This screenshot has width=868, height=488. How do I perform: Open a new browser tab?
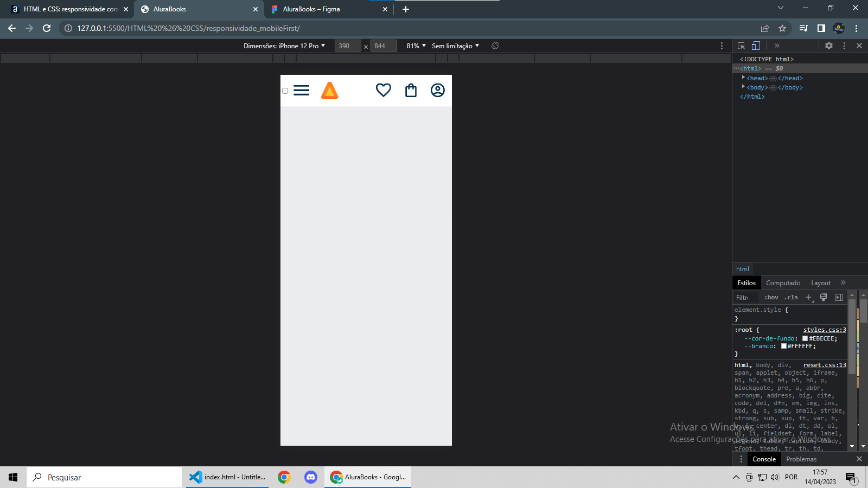(406, 9)
